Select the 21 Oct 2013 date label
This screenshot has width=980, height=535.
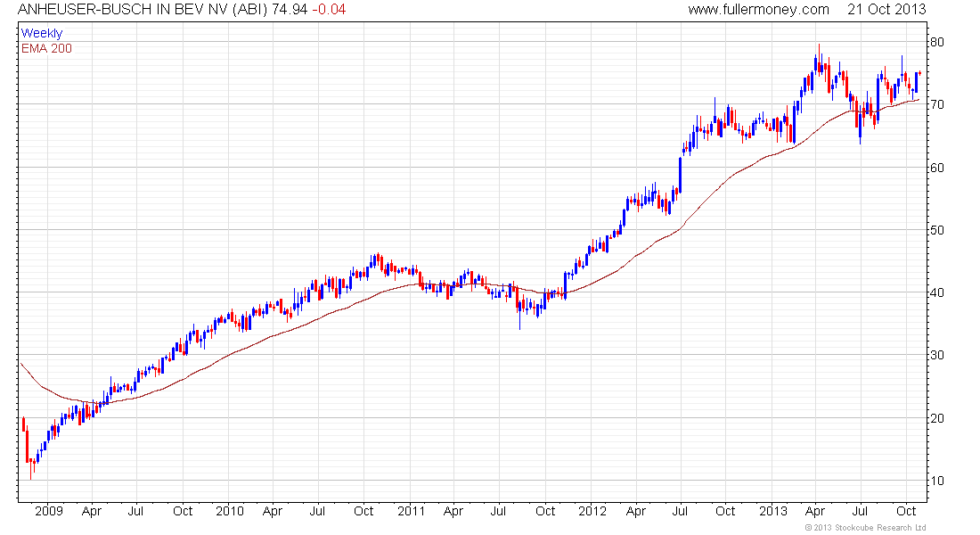pyautogui.click(x=886, y=10)
